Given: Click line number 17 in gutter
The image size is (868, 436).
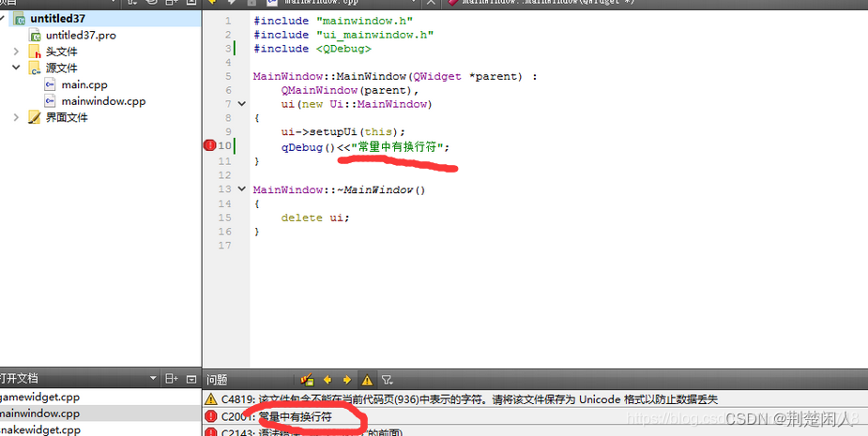Looking at the screenshot, I should pos(224,245).
